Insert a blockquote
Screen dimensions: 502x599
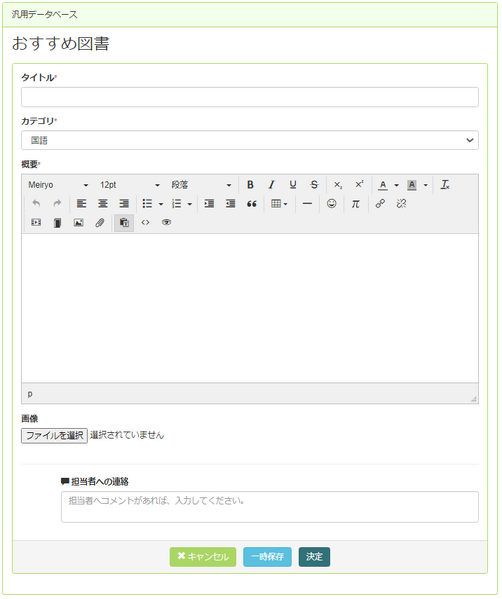click(251, 204)
